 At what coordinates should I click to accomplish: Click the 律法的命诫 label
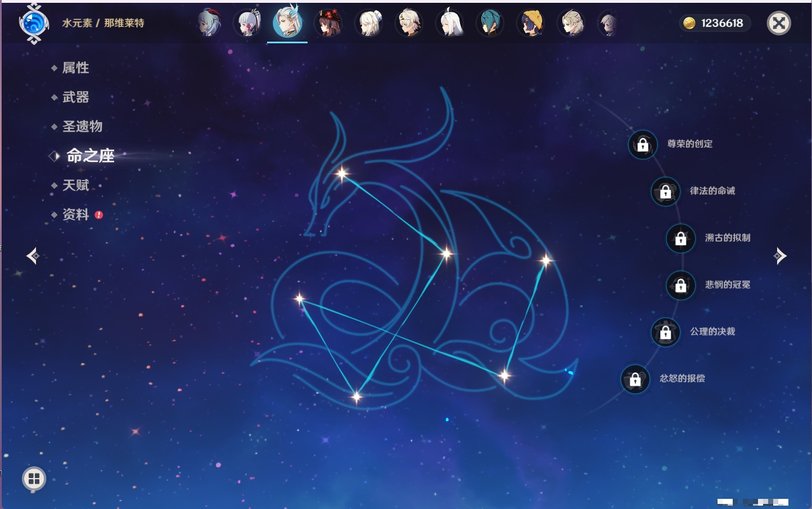pyautogui.click(x=712, y=191)
